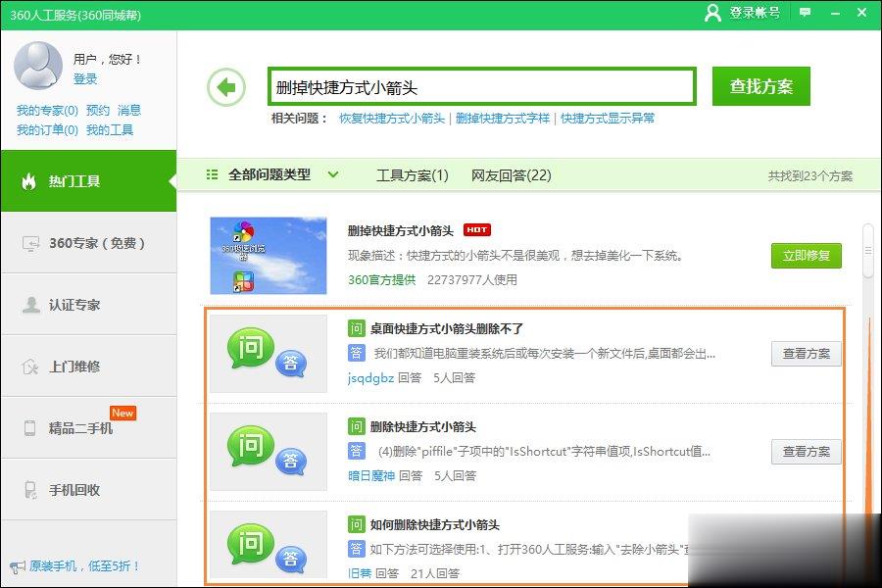Select 认证专家 in the sidebar
Image resolution: width=882 pixels, height=588 pixels.
coord(88,305)
